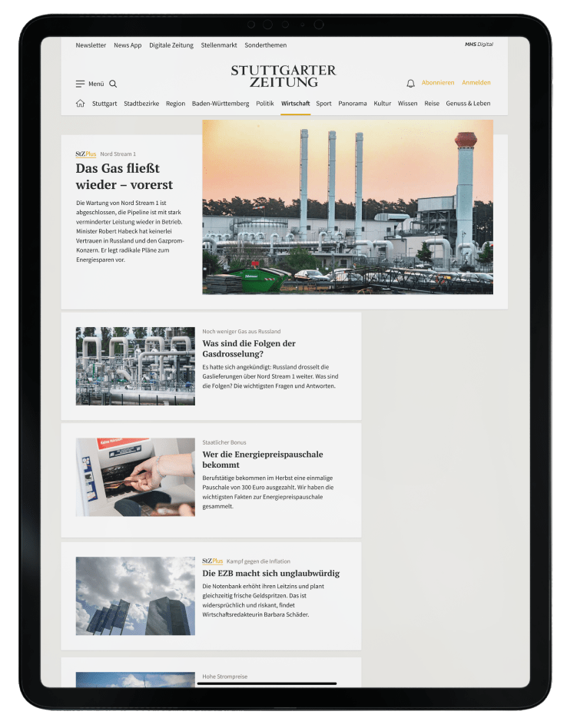Click the ATM cash withdrawal thumbnail
567x728 pixels.
tap(135, 477)
